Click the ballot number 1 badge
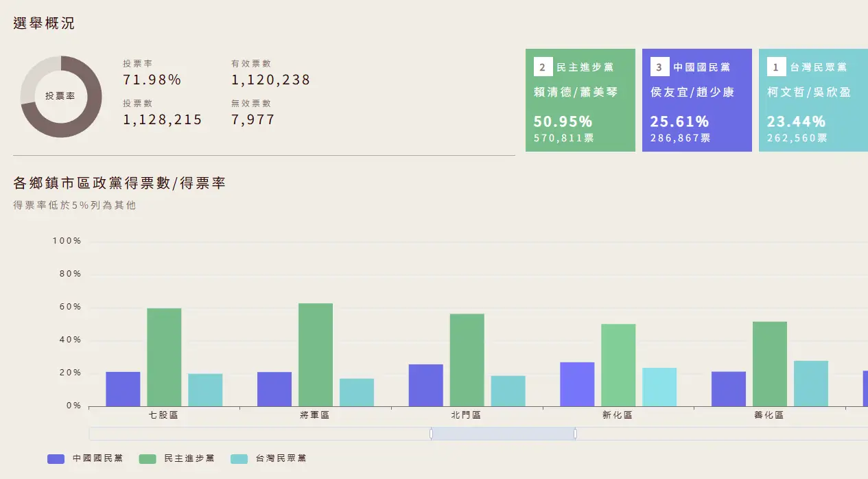The width and height of the screenshot is (868, 479). tap(776, 67)
